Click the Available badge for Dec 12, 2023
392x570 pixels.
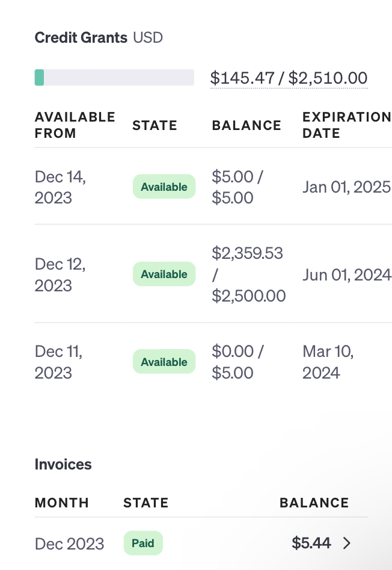point(164,274)
